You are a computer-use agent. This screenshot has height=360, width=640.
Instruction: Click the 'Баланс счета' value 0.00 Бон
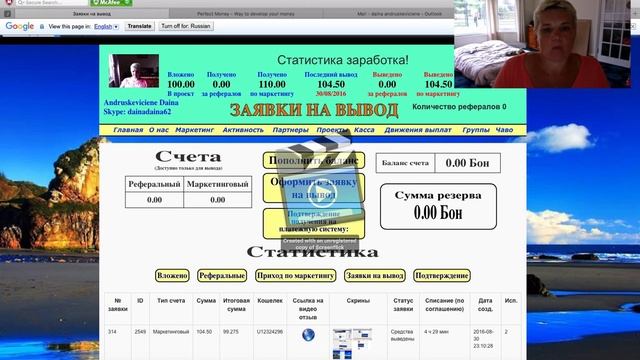click(x=467, y=163)
